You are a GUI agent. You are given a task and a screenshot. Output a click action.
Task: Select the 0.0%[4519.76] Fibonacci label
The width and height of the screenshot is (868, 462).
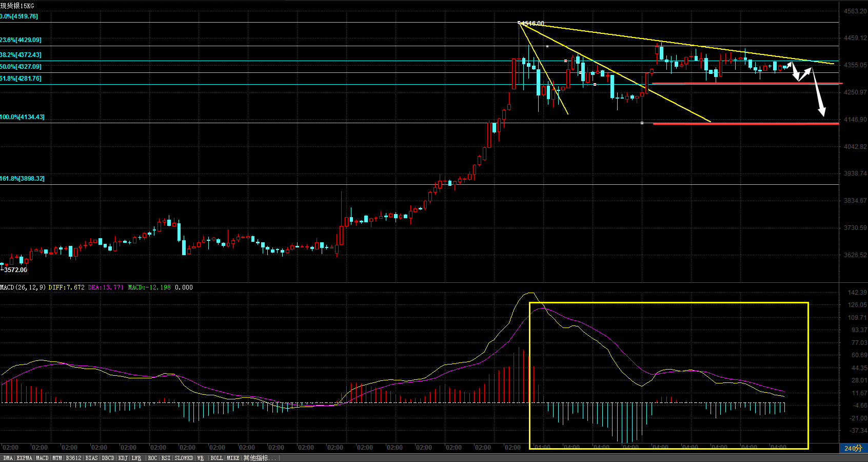[x=19, y=16]
